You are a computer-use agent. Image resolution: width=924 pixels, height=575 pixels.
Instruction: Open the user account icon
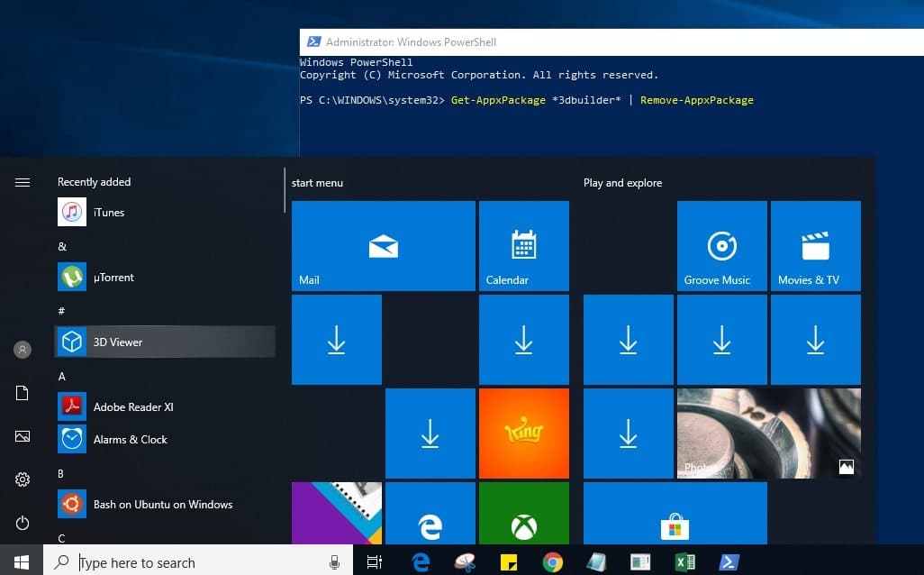pyautogui.click(x=23, y=350)
